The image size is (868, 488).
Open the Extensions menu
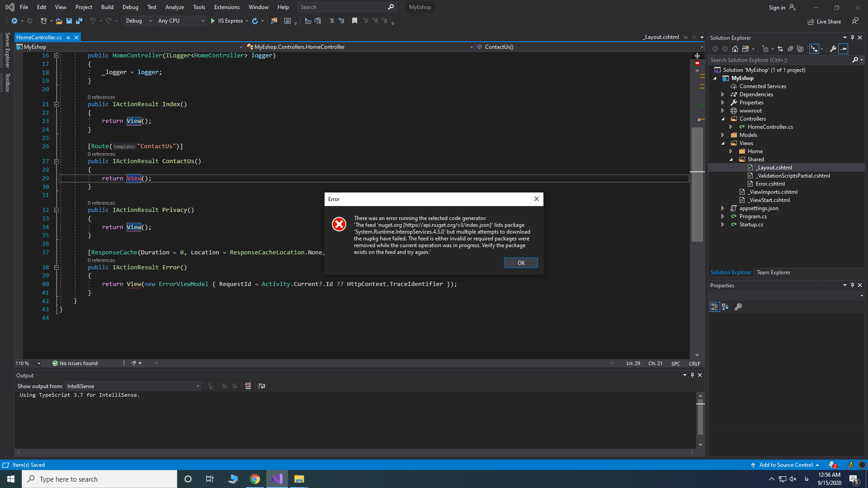[226, 7]
